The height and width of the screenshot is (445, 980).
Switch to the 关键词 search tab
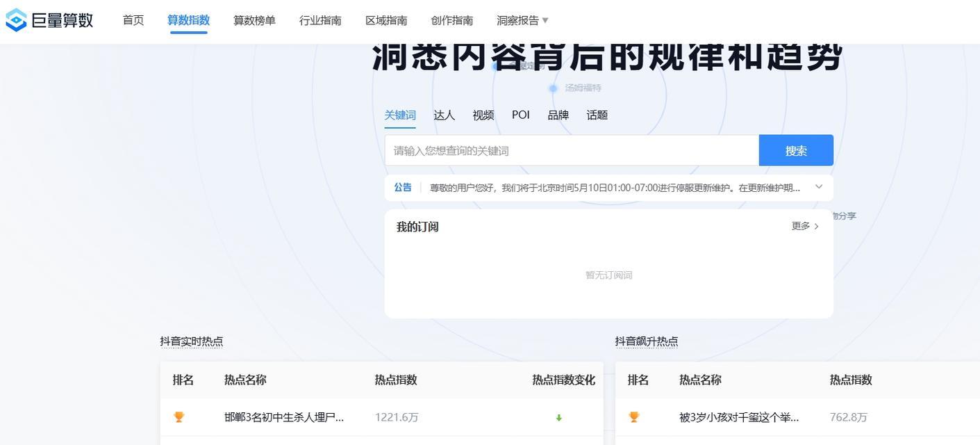[x=400, y=115]
